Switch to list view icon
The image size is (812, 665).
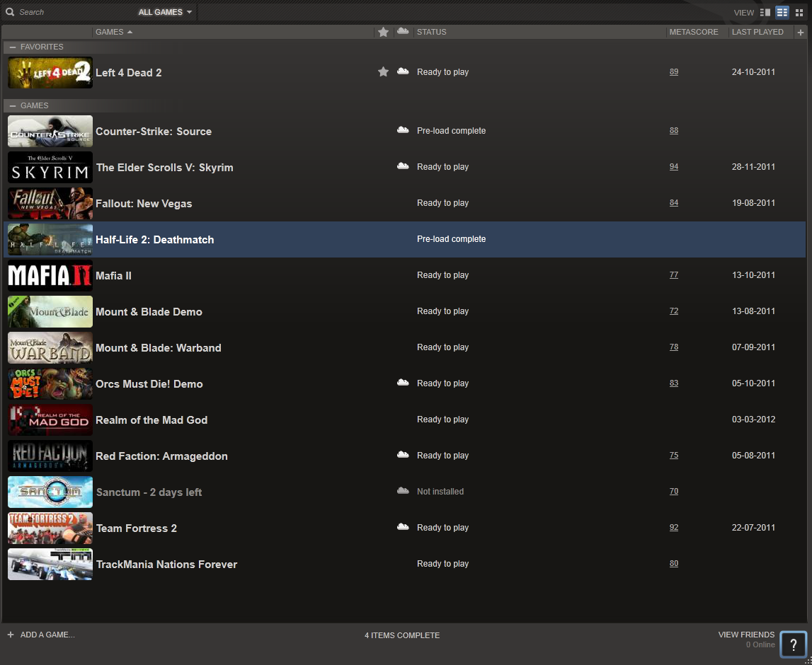[782, 13]
